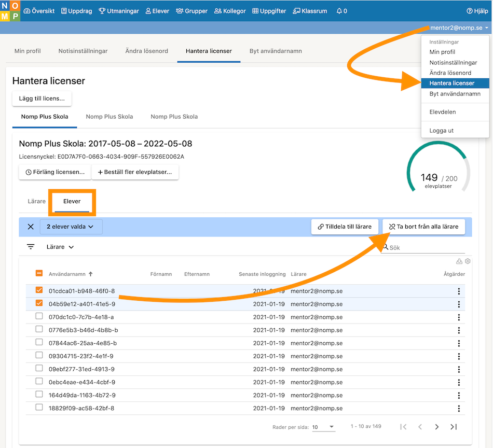
Task: Open table settings gear icon
Action: coord(468,261)
